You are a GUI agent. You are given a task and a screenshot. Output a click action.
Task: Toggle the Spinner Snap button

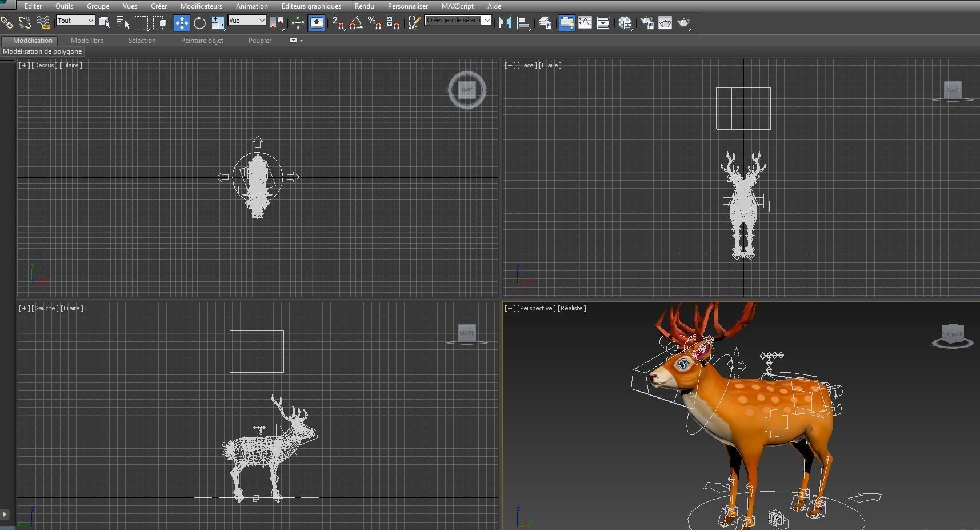point(393,23)
